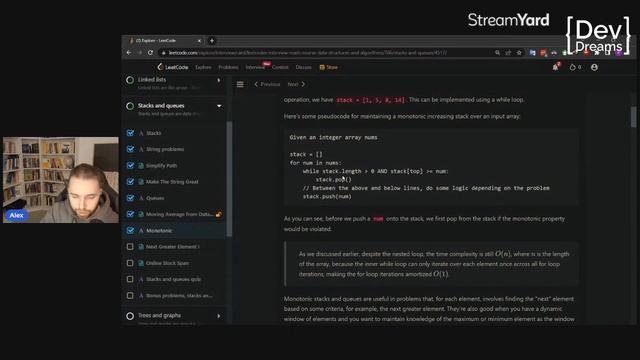Viewport: 640px width, 360px height.
Task: Uncheck the Moving Average from Data checkbox
Action: coord(130,214)
